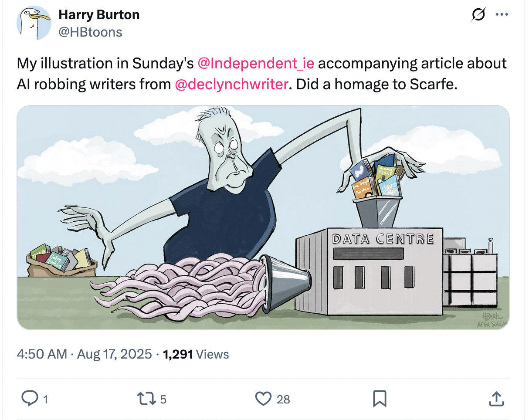The height and width of the screenshot is (420, 529).
Task: Click the repost count 5
Action: click(163, 399)
